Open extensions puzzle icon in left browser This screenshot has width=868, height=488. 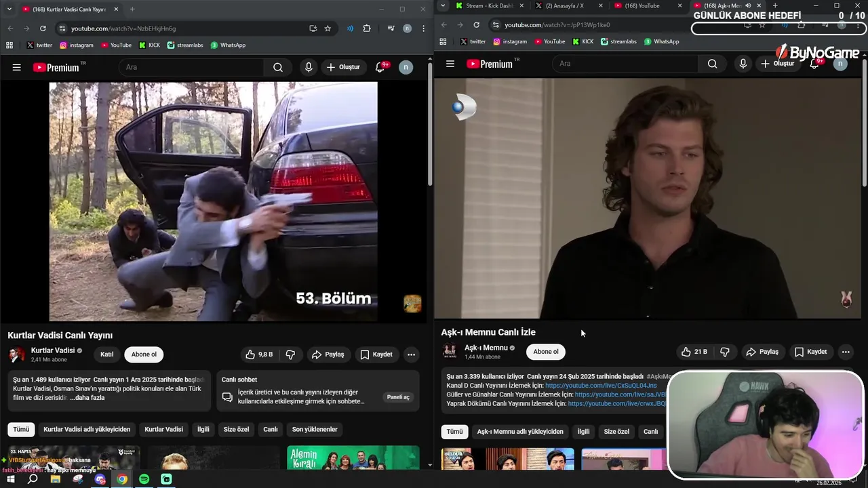pos(367,28)
